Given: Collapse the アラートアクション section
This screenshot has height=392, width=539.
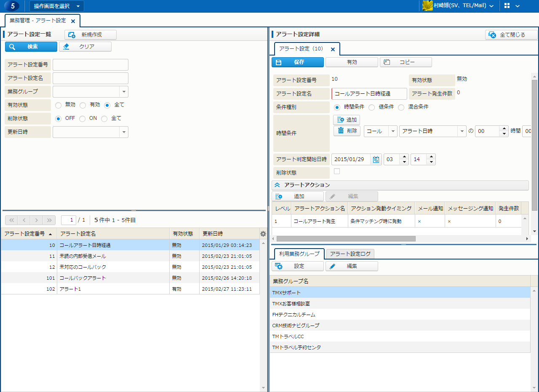Looking at the screenshot, I should click(x=277, y=185).
